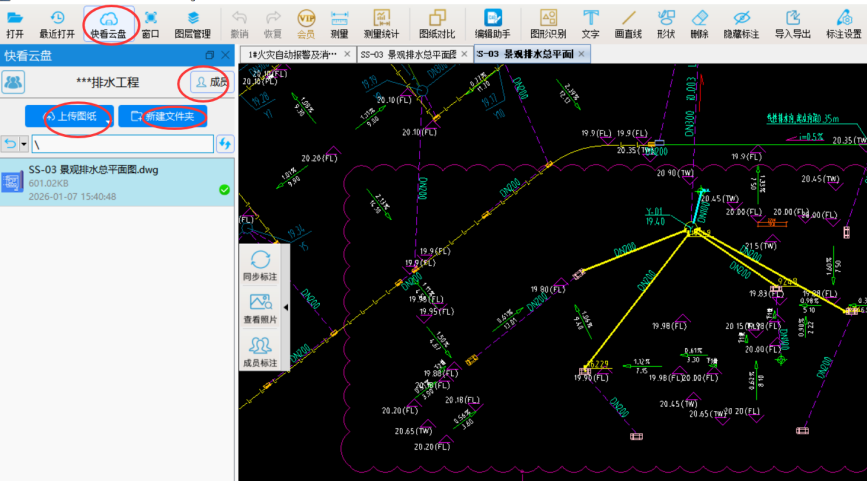Collapse the floating annotation side panel arrow
Image resolution: width=867 pixels, height=481 pixels.
(x=287, y=308)
